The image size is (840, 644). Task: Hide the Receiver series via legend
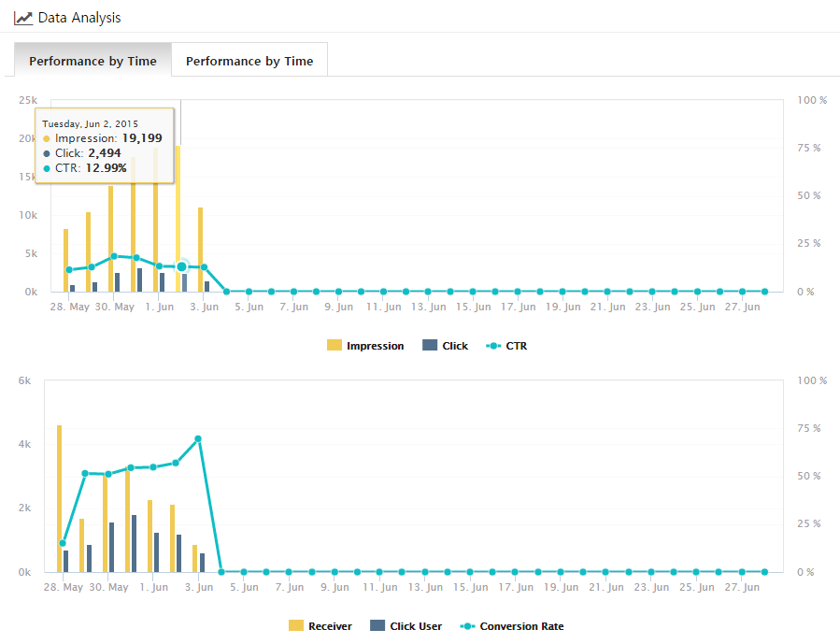pyautogui.click(x=330, y=626)
